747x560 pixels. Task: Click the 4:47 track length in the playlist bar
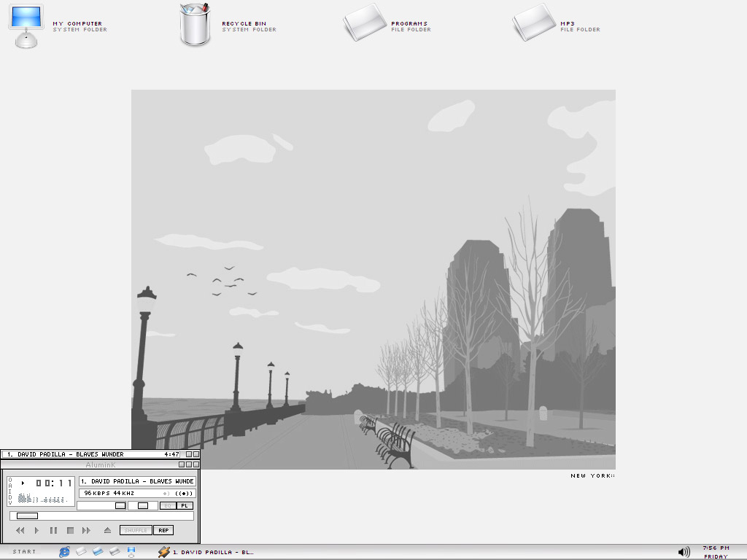(171, 454)
